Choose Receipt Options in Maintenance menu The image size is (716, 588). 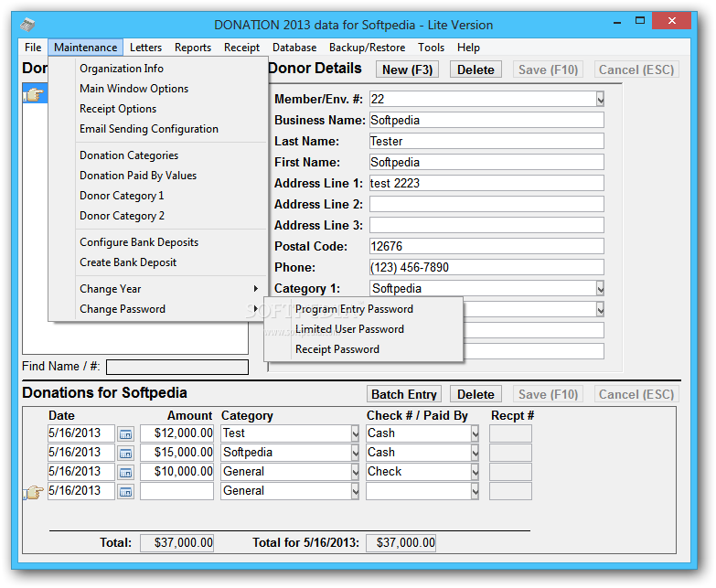[157, 109]
